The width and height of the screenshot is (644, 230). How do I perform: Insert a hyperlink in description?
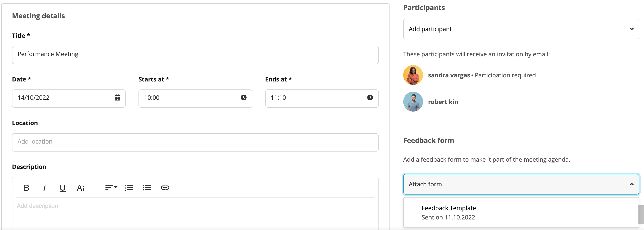(x=165, y=188)
